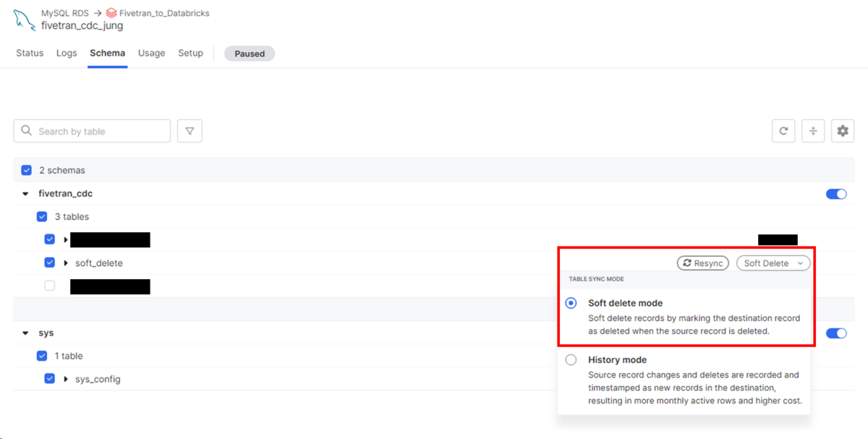
Task: Click the MySQL dolphin logo icon
Action: point(24,20)
